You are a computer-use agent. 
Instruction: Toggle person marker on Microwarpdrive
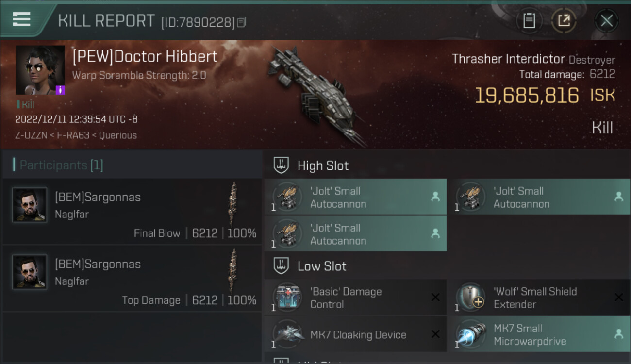[618, 334]
